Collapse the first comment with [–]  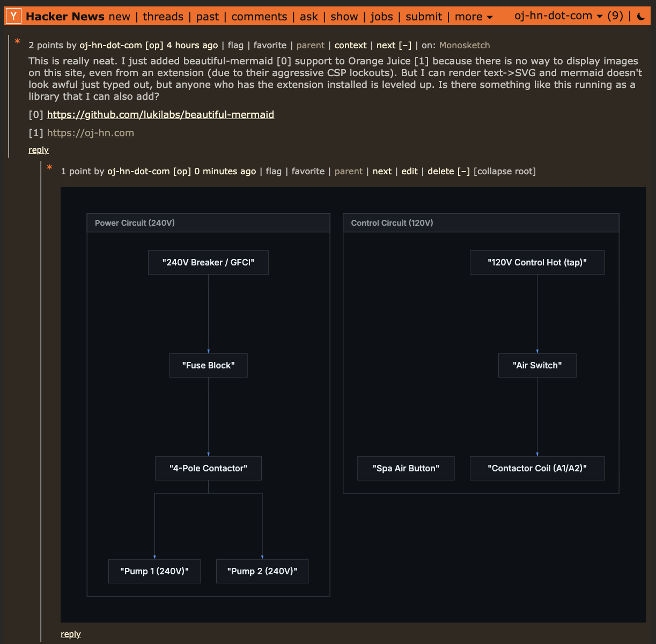tap(405, 46)
